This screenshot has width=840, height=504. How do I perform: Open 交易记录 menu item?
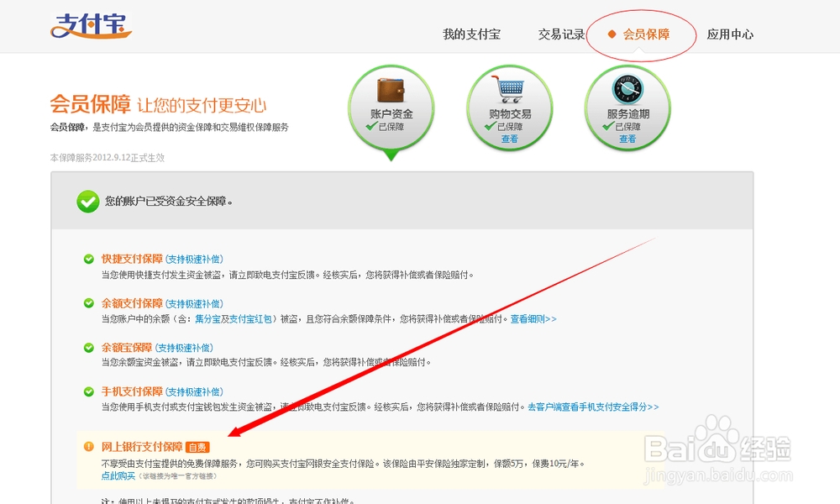coord(561,34)
